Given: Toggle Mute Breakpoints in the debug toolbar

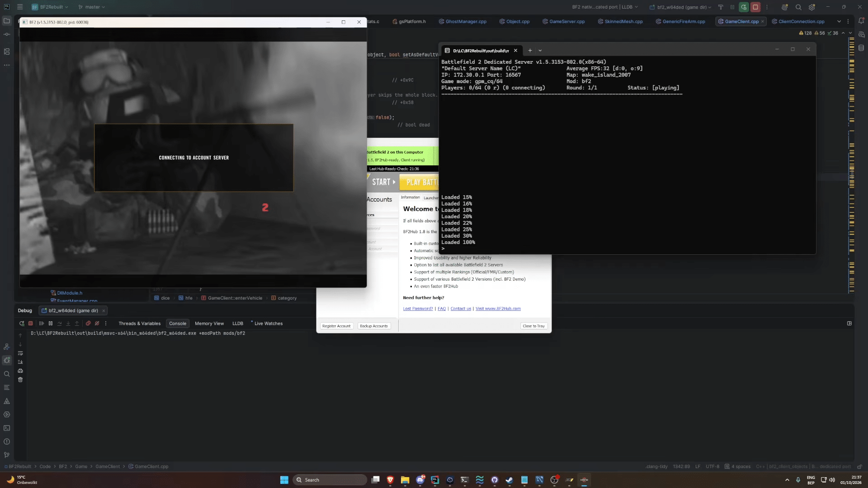Looking at the screenshot, I should click(x=97, y=324).
